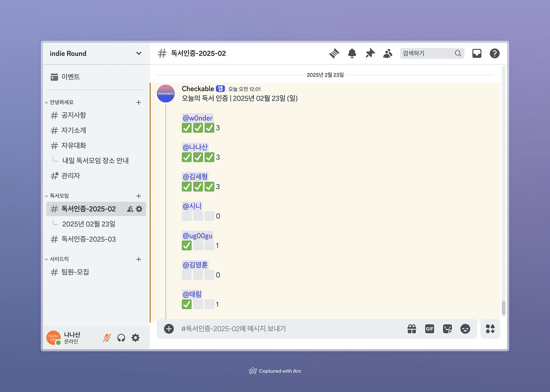550x392 pixels.
Task: Open the GIF picker
Action: 429,329
